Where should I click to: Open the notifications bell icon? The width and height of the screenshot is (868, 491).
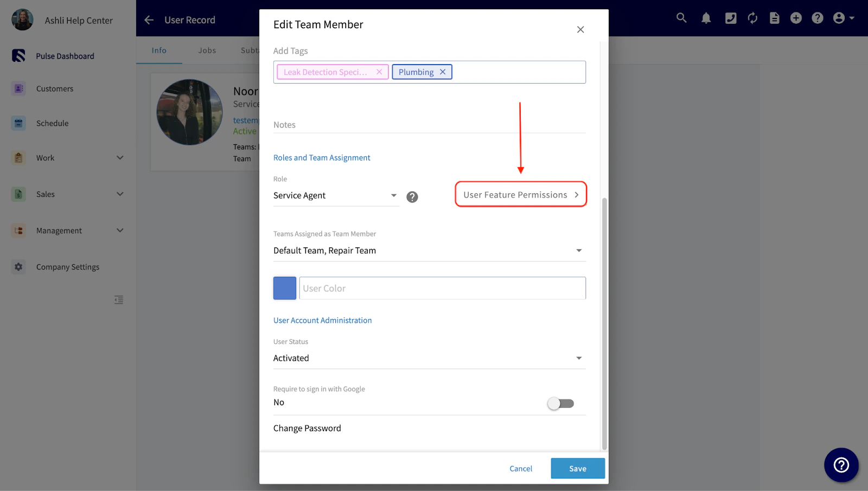click(706, 18)
